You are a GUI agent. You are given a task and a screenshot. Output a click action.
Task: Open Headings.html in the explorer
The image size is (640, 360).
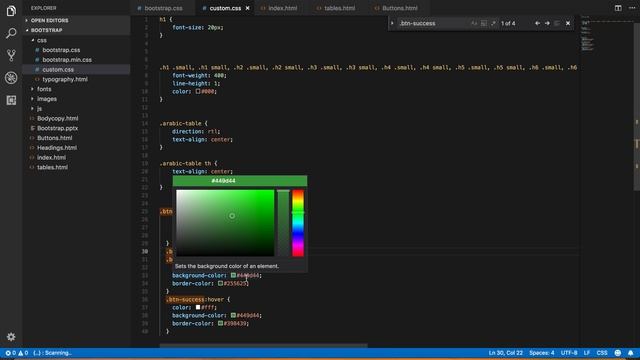coord(57,148)
